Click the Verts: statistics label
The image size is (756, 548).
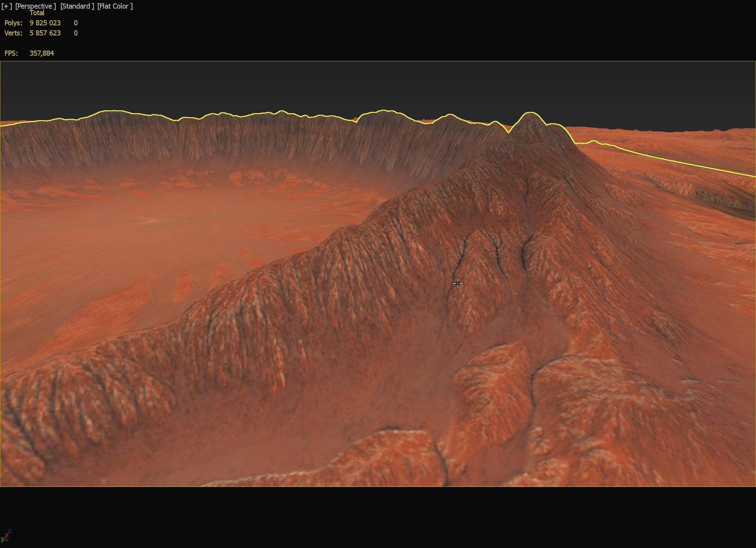click(13, 33)
